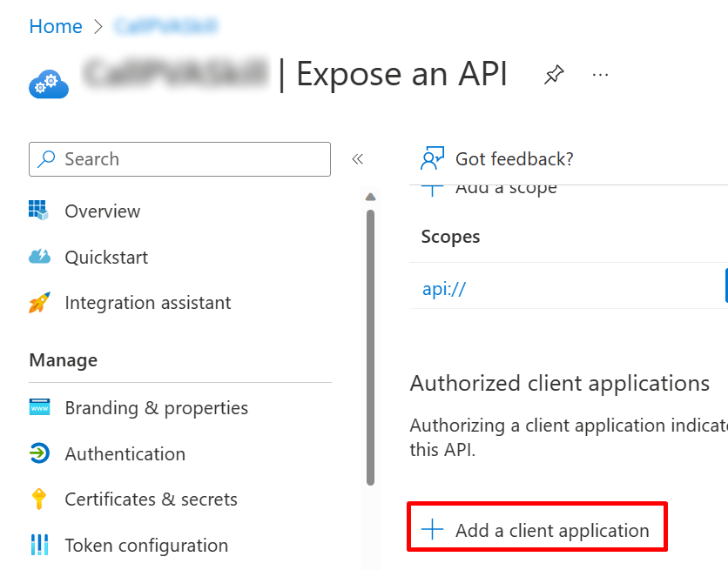Open the more options ellipsis menu
Image resolution: width=728 pixels, height=570 pixels.
point(600,75)
